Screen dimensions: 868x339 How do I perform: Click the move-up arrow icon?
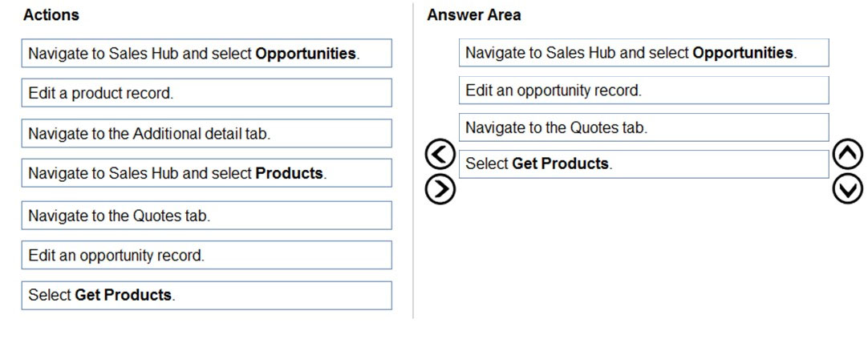pyautogui.click(x=848, y=155)
